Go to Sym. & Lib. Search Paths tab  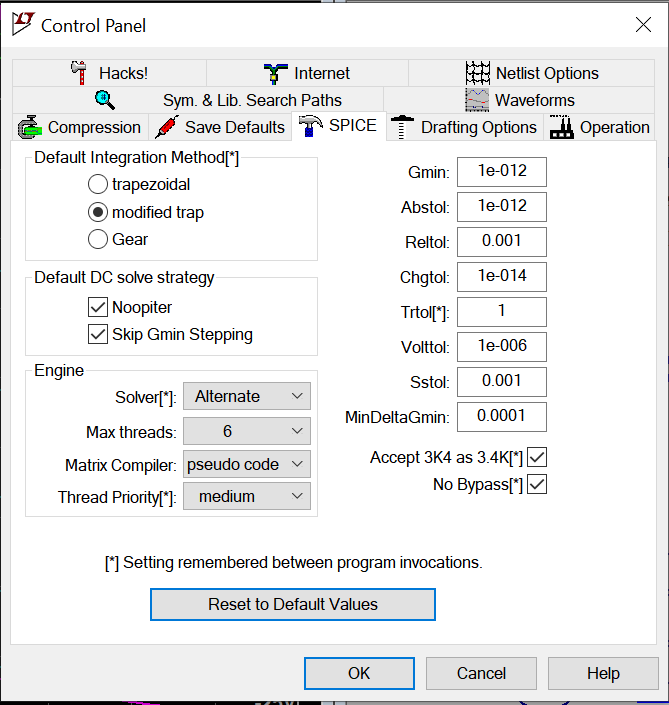[x=198, y=100]
